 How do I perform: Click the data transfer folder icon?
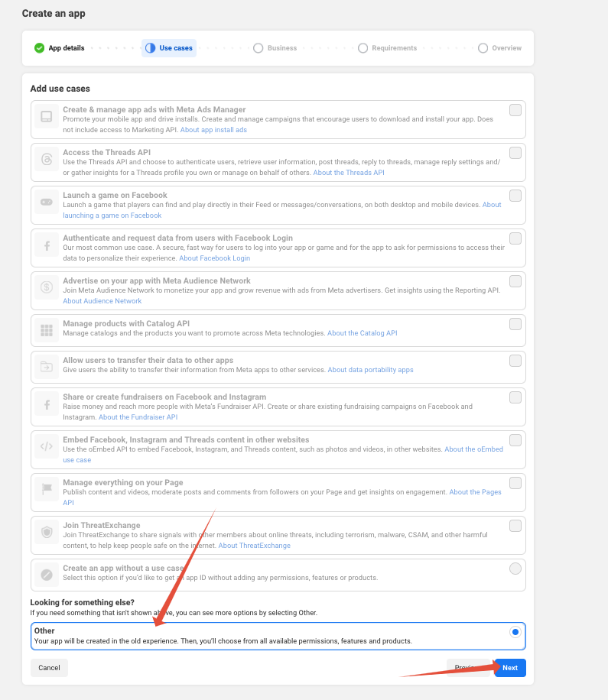tap(47, 367)
